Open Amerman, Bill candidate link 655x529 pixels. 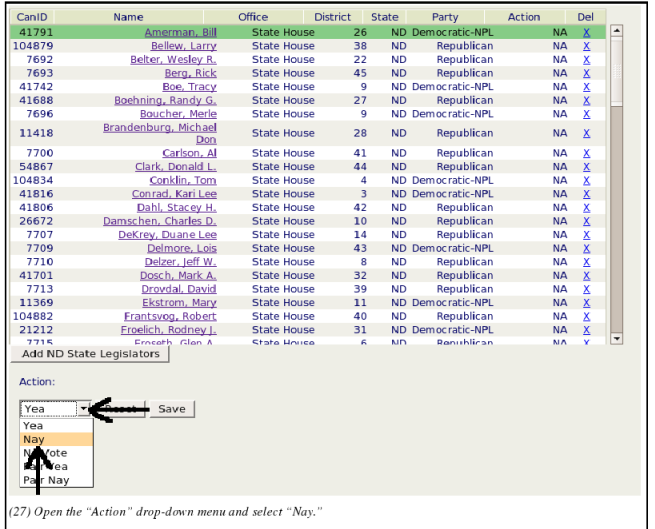point(180,33)
